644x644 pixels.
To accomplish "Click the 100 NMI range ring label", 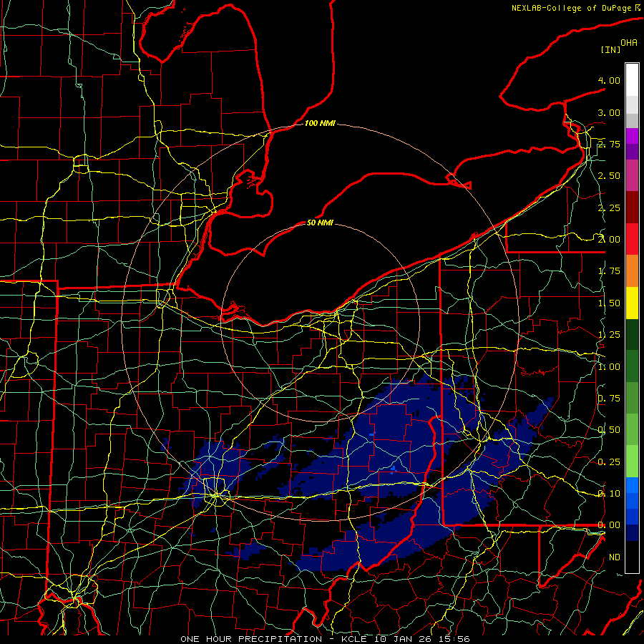I will [320, 123].
